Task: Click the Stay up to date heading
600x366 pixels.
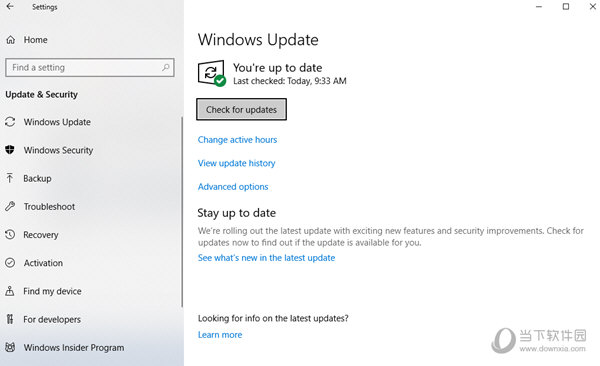Action: coord(236,213)
